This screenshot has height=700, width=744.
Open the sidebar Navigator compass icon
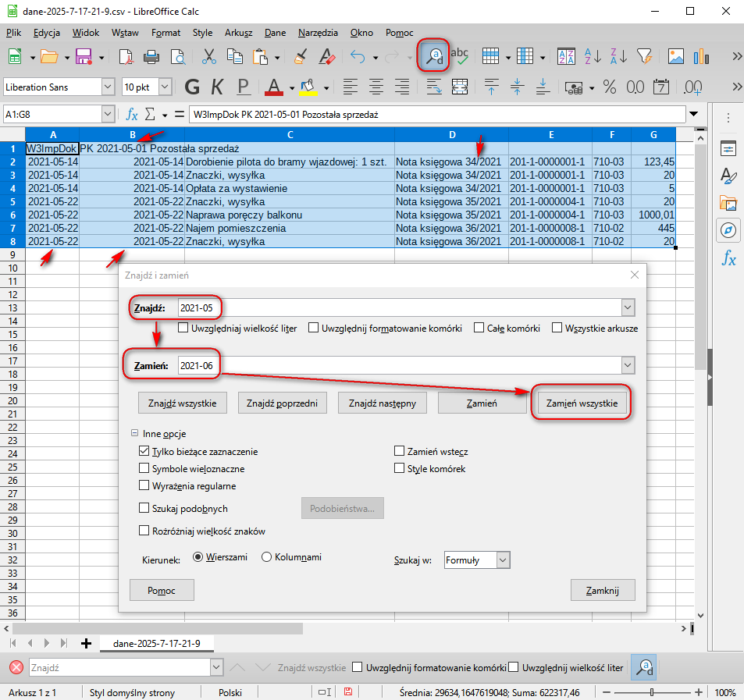pyautogui.click(x=728, y=231)
